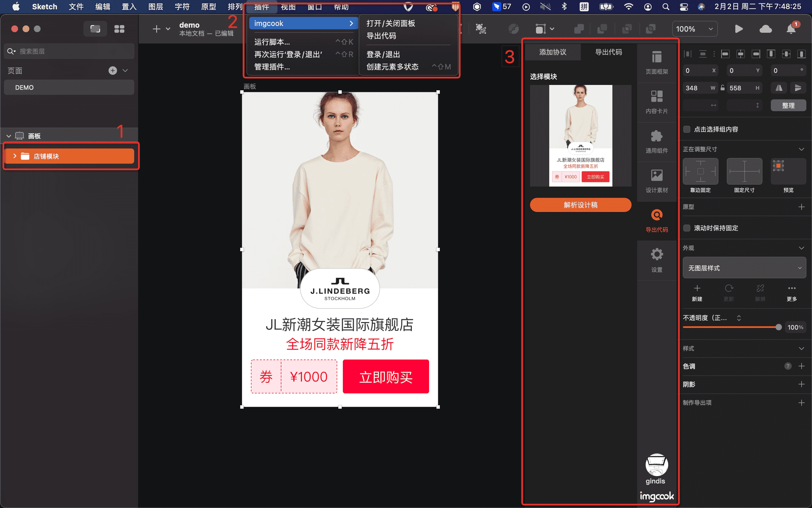Choose 创建元素多状态 menu entry
The image size is (812, 508).
(408, 67)
